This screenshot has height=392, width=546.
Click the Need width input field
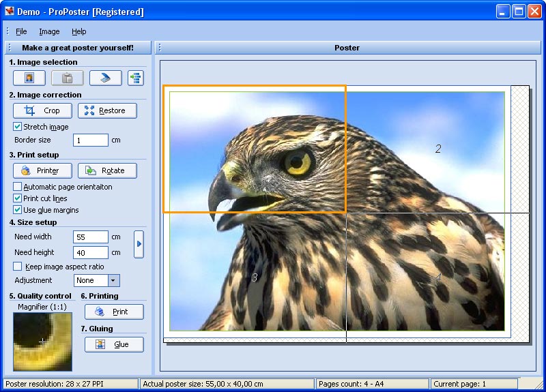(90, 237)
